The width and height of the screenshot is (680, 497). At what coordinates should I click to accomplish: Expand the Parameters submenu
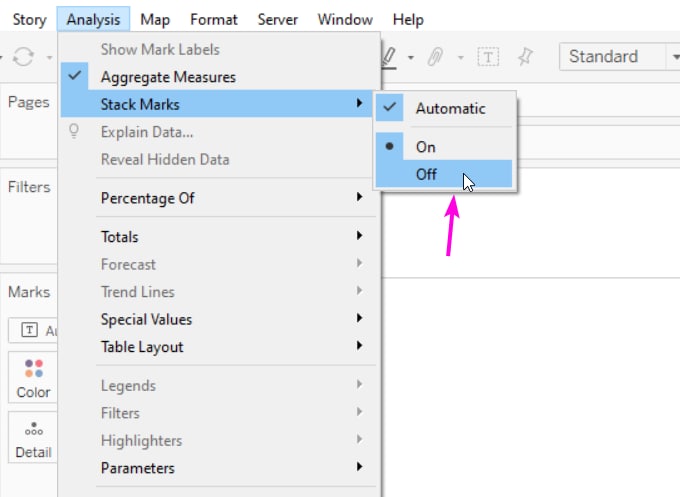219,468
